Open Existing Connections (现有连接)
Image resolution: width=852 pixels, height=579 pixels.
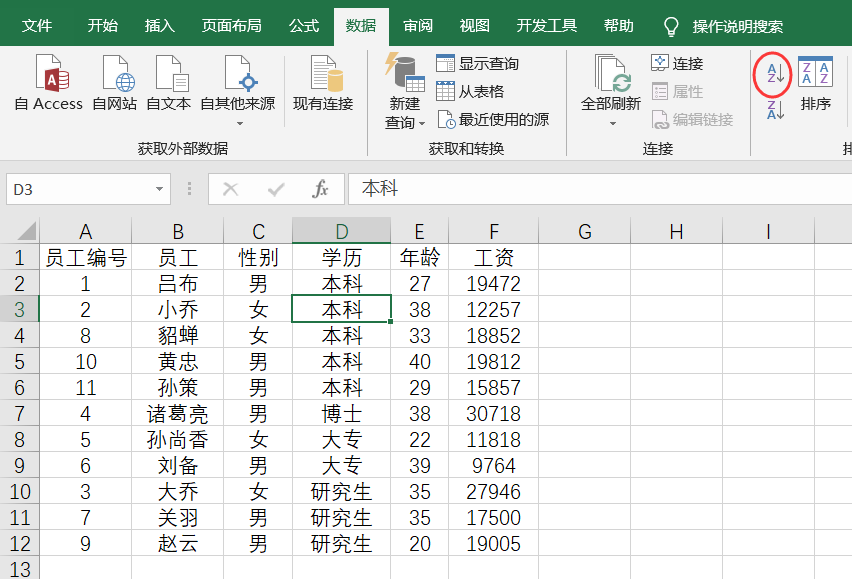point(323,83)
